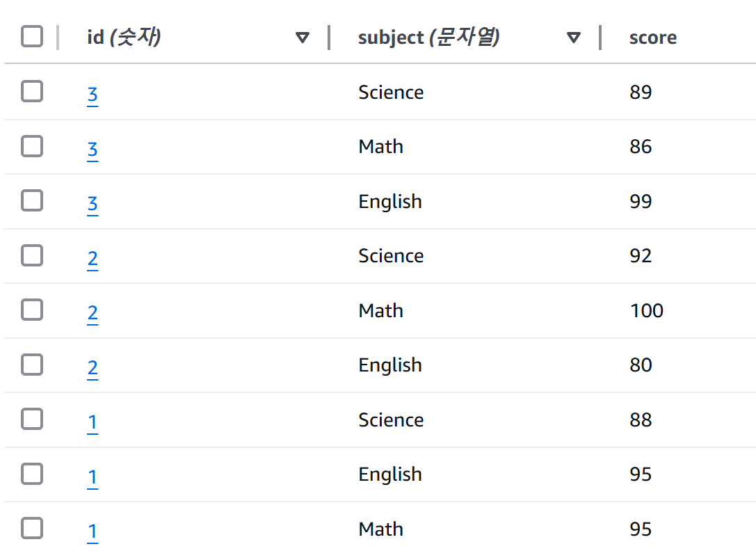
Task: Click the subject (문자열) column header
Action: click(428, 37)
